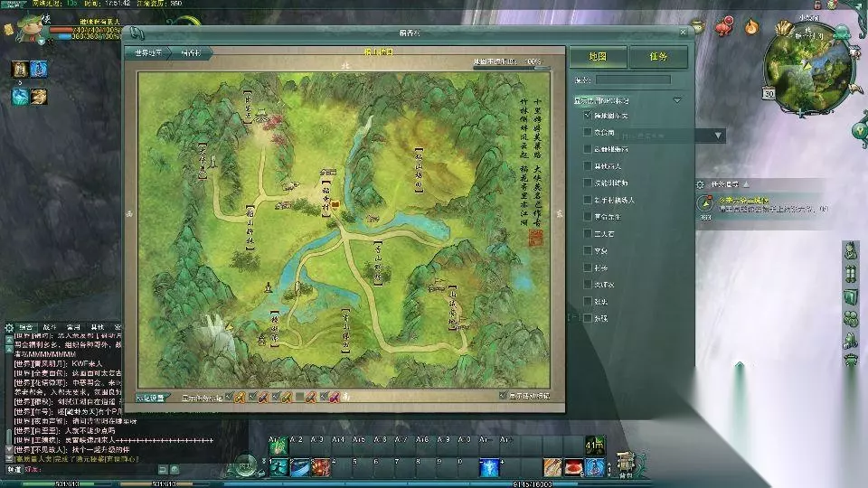The width and height of the screenshot is (868, 488).
Task: Click the pot icon at the top bar
Action: point(698,26)
